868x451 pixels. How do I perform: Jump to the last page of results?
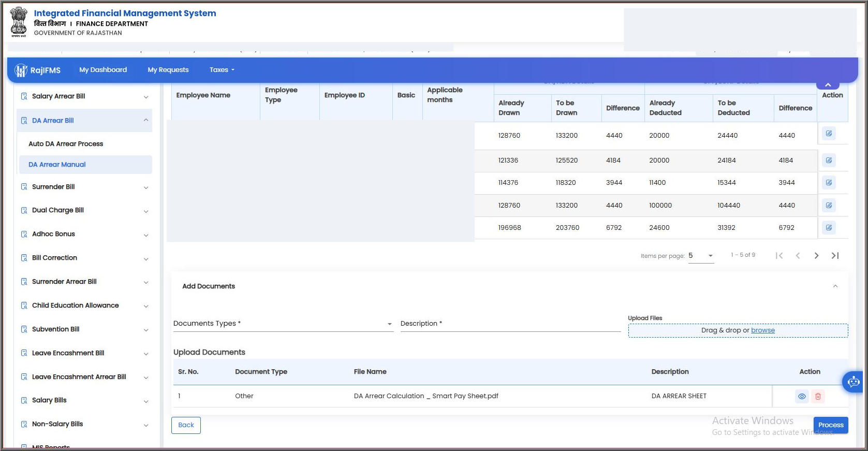pyautogui.click(x=835, y=255)
